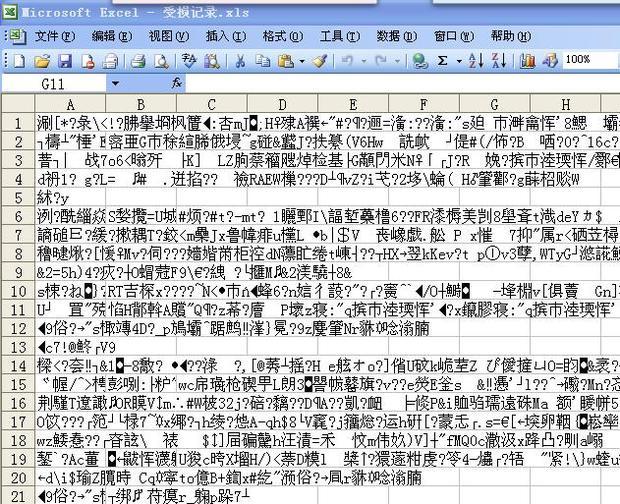
Task: Click the Undo arrow icon
Action: (347, 61)
